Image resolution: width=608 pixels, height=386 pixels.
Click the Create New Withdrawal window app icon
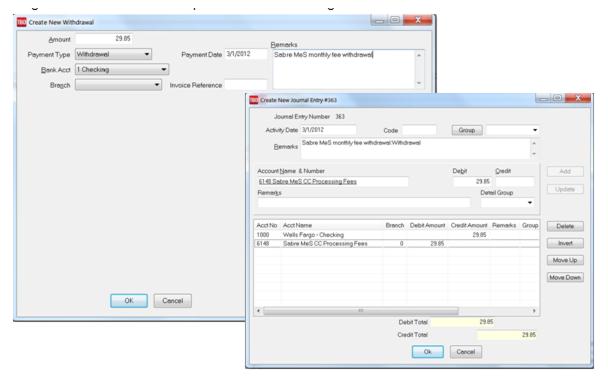pos(21,22)
